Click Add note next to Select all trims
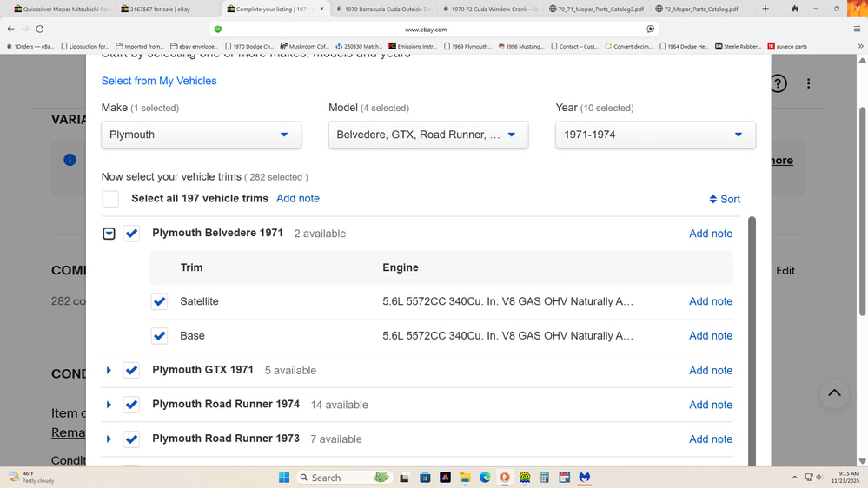868x488 pixels. [x=298, y=199]
